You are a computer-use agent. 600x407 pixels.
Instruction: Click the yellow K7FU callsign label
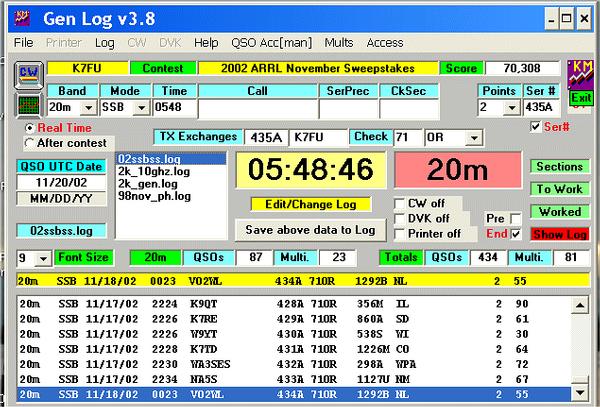coord(87,68)
